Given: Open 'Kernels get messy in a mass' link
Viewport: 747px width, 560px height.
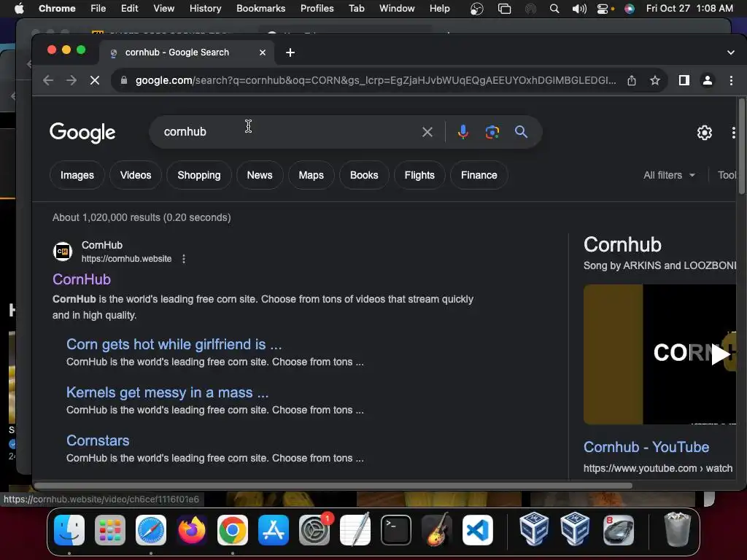Looking at the screenshot, I should [167, 392].
